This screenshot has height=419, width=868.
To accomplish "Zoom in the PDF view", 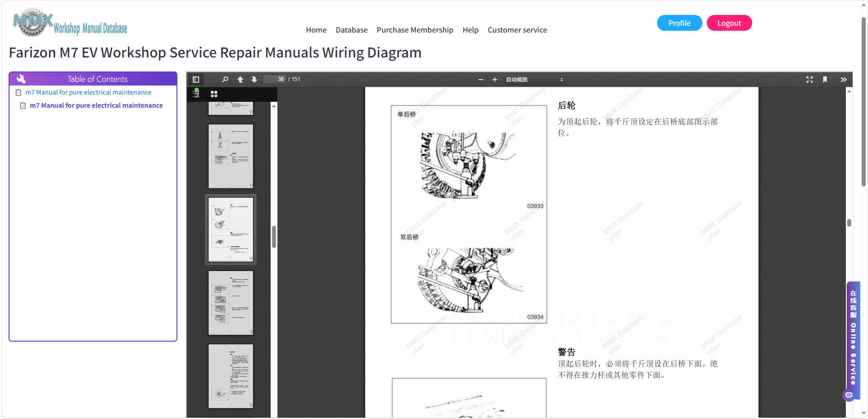I will (x=495, y=80).
